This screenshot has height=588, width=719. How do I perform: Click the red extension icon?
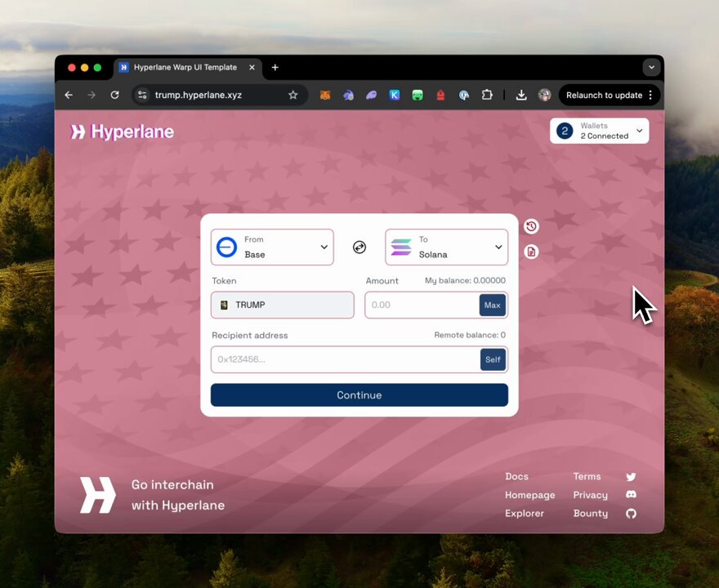440,96
